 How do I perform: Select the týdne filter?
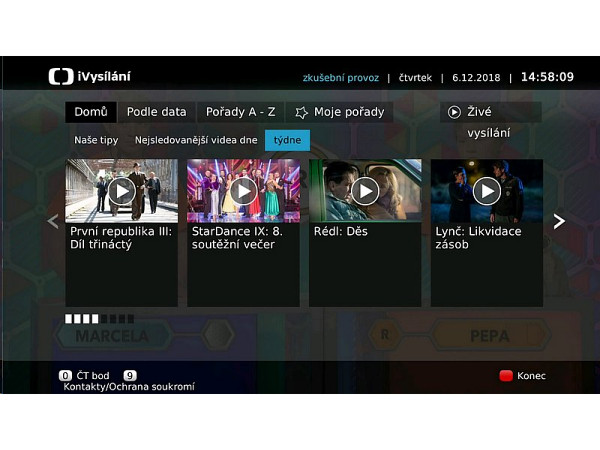point(287,140)
